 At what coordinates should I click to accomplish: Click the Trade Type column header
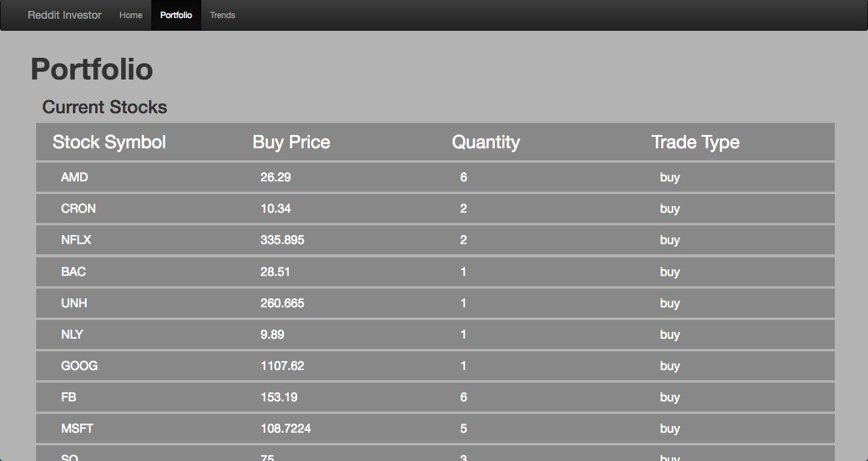[696, 142]
